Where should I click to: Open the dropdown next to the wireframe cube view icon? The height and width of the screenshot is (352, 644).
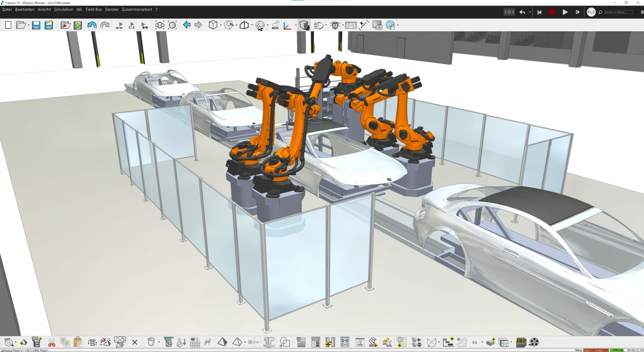[x=221, y=25]
